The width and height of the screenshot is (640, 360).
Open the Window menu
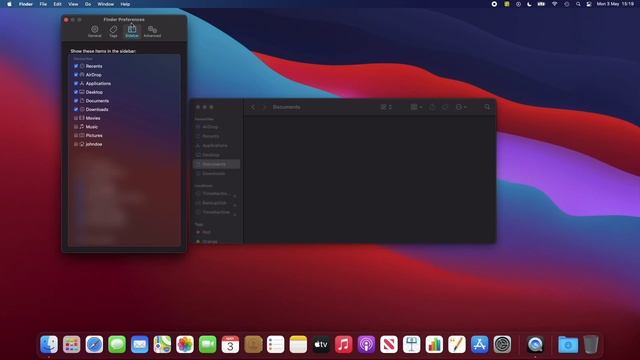105,4
